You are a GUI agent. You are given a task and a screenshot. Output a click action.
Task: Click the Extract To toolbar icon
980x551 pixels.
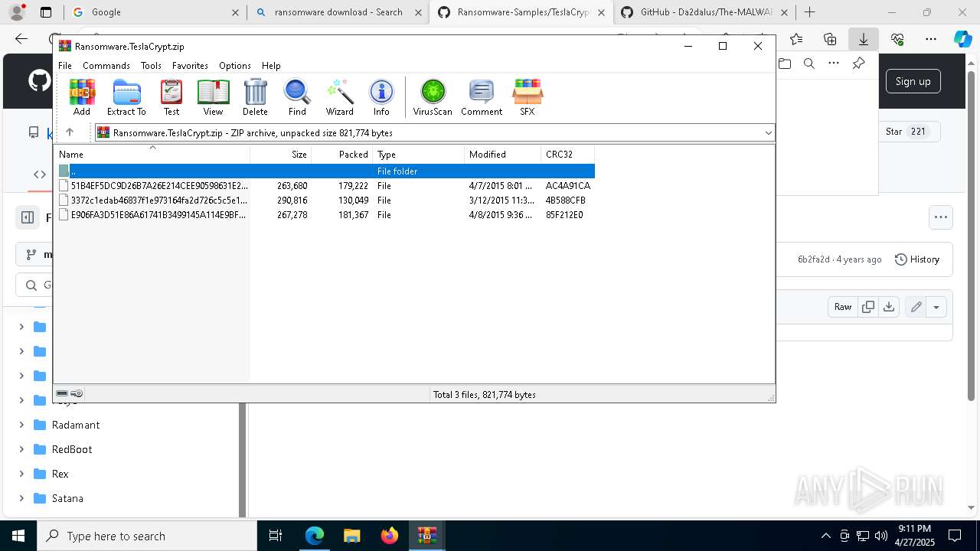click(x=126, y=97)
